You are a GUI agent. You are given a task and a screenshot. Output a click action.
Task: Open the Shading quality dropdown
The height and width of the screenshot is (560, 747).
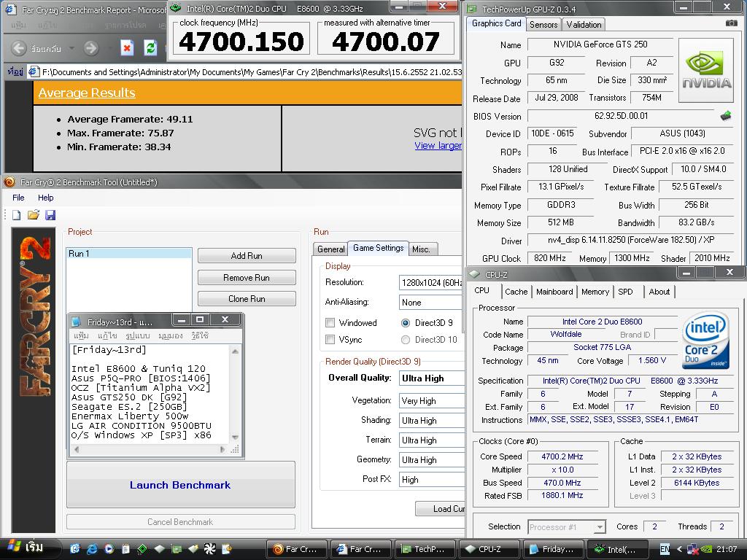click(430, 421)
